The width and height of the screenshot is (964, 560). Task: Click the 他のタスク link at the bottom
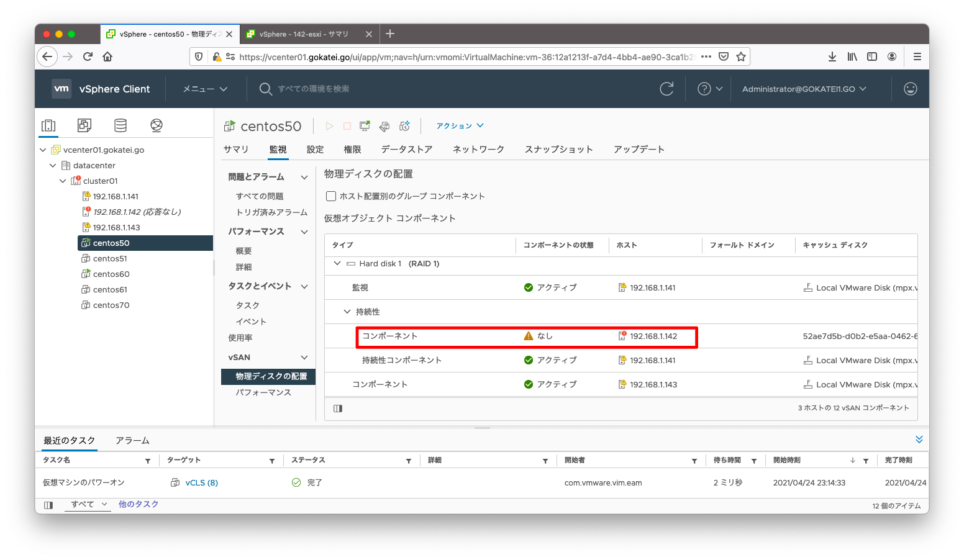(138, 504)
